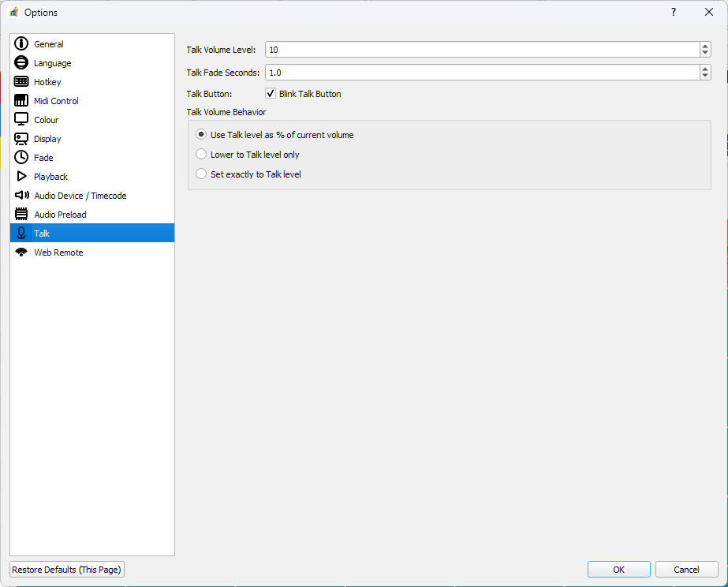Open the Hotkey keyboard icon
The image size is (728, 587).
[x=21, y=82]
